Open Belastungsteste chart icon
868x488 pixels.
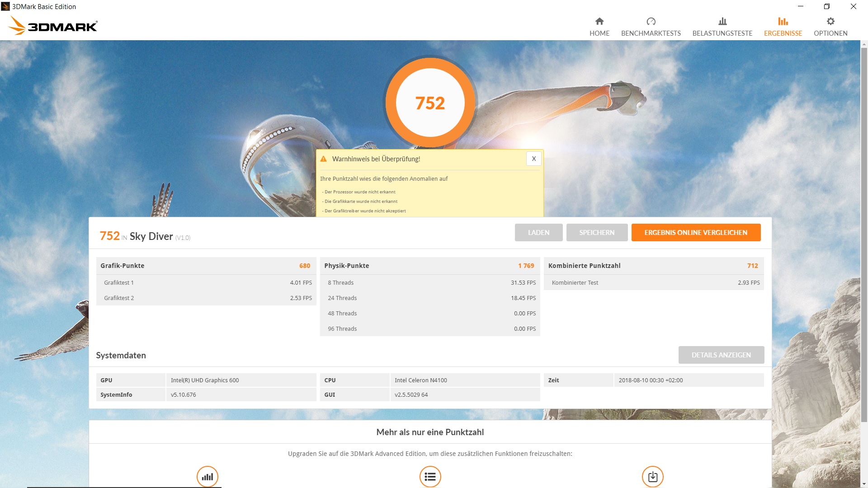722,21
